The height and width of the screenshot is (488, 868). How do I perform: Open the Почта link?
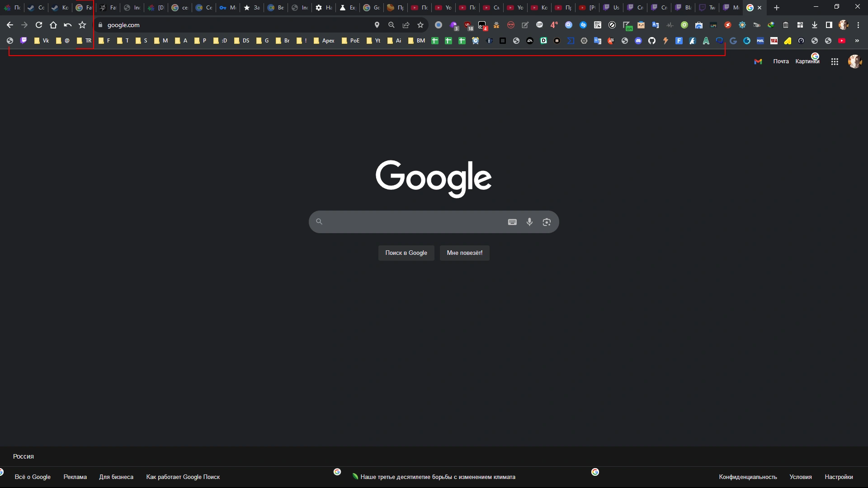(781, 61)
